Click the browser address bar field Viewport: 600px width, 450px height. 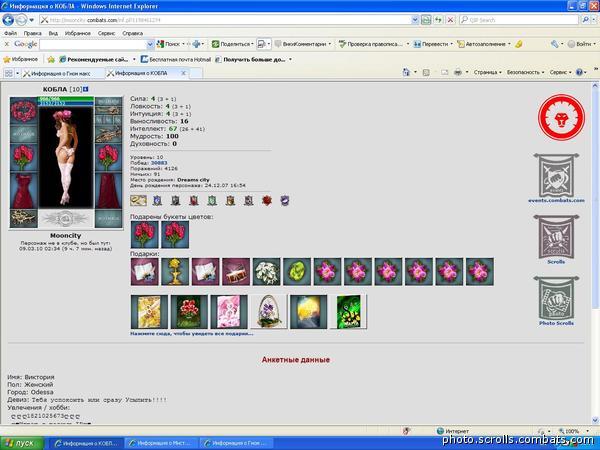pos(226,20)
